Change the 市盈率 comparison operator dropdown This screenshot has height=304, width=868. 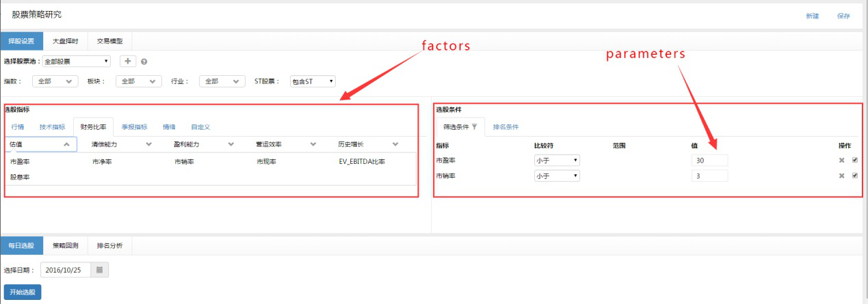[x=557, y=160]
